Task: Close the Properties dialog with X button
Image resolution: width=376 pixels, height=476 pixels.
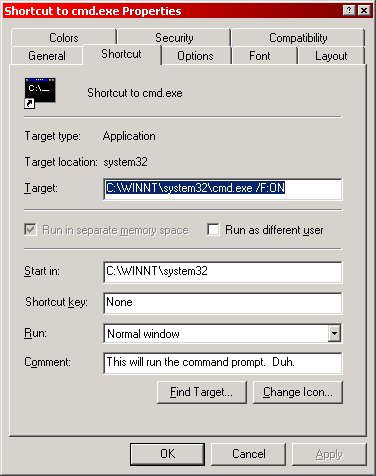Action: pyautogui.click(x=364, y=11)
